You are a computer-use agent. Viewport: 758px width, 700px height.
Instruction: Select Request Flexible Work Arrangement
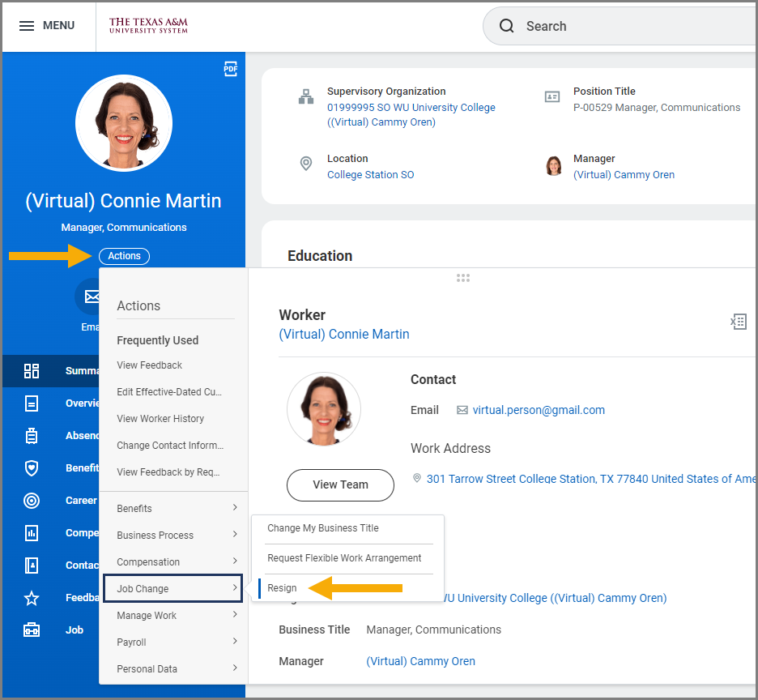coord(344,558)
